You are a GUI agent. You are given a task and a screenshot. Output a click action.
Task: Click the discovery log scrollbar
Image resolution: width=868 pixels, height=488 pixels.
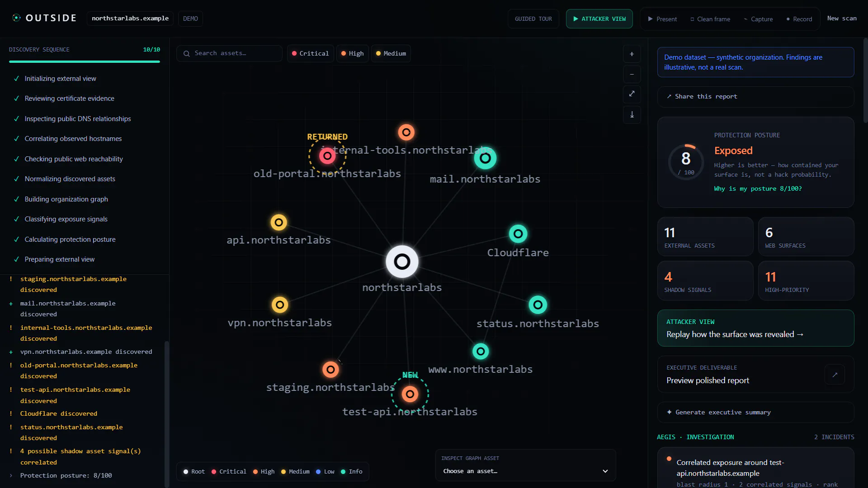click(x=166, y=413)
